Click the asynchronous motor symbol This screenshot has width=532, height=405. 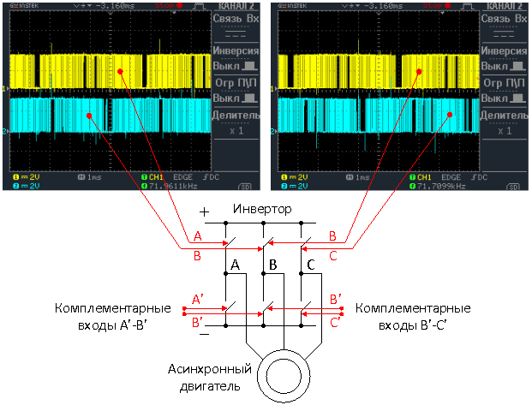point(284,376)
